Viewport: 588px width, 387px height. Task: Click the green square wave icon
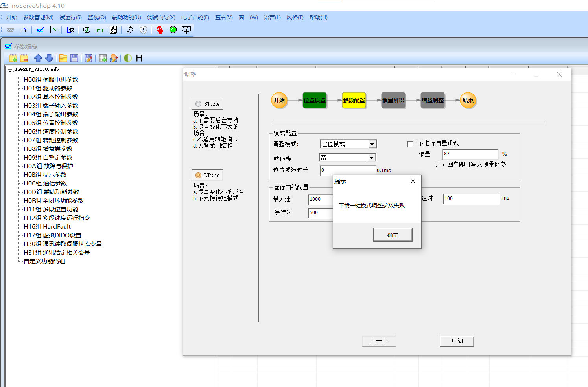(100, 30)
